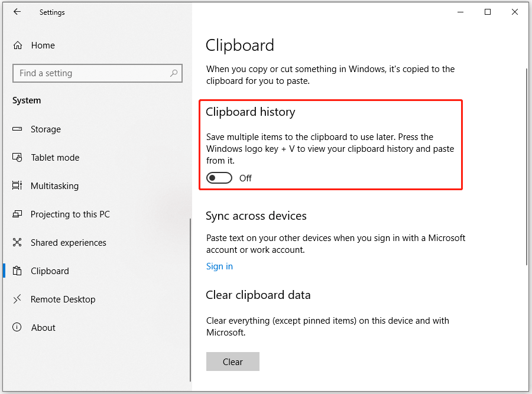Open the Clipboard settings page
This screenshot has width=532, height=394.
tap(50, 271)
